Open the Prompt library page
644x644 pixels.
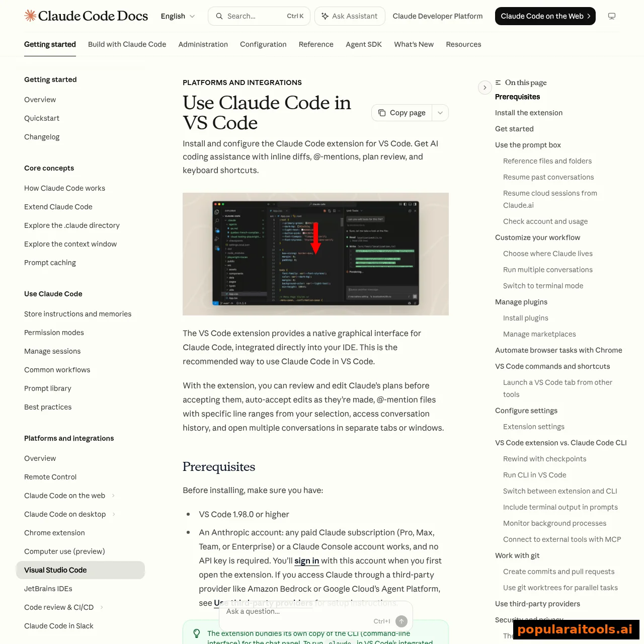(x=47, y=388)
